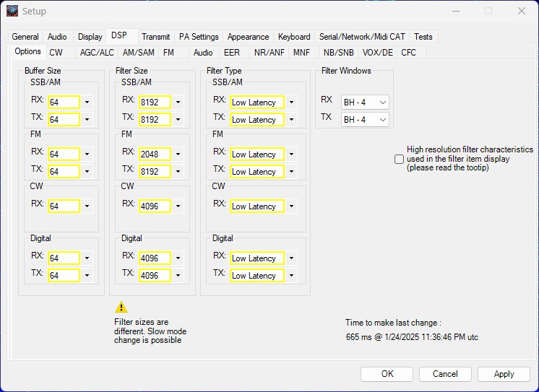Open CW RX filter type dropdown
The height and width of the screenshot is (392, 539).
291,206
